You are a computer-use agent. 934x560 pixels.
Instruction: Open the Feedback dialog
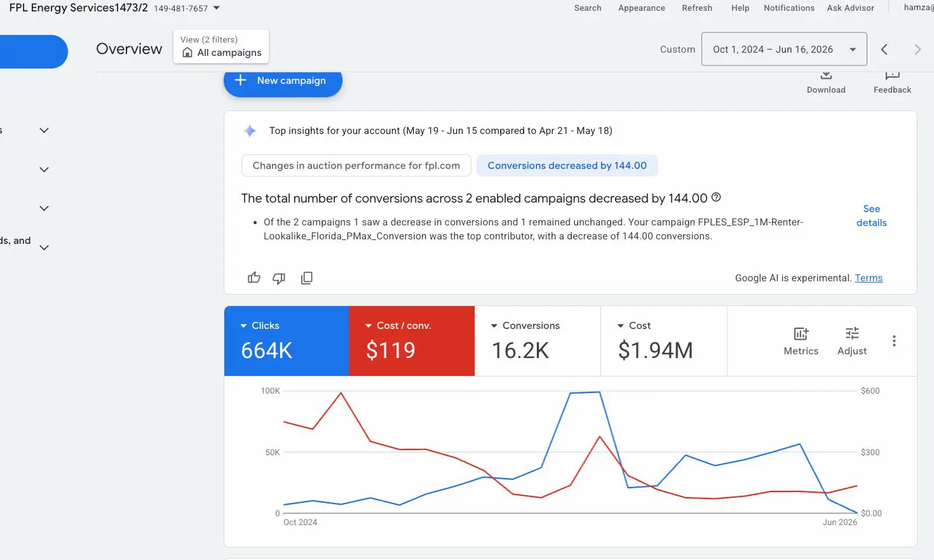[892, 83]
